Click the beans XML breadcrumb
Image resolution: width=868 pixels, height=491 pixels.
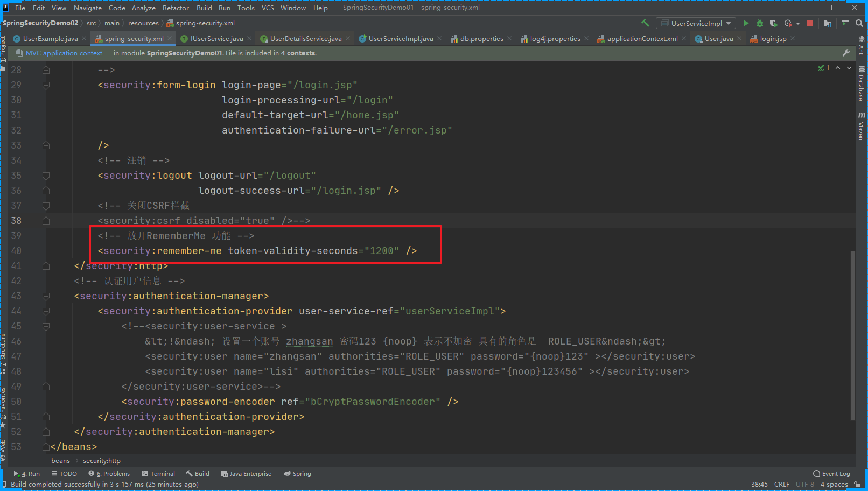(60, 461)
